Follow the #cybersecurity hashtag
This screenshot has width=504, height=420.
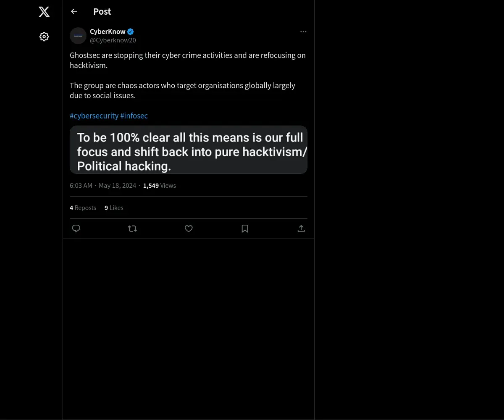(94, 115)
